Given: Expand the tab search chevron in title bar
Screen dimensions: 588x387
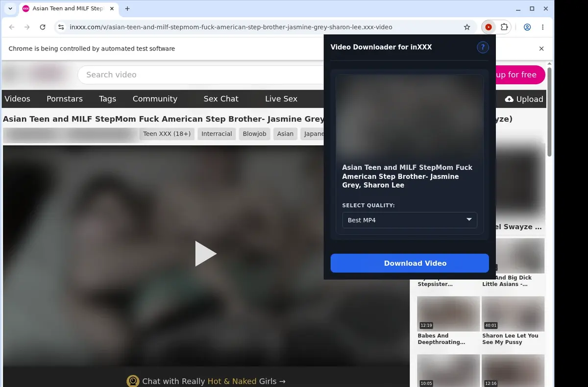Looking at the screenshot, I should point(10,9).
